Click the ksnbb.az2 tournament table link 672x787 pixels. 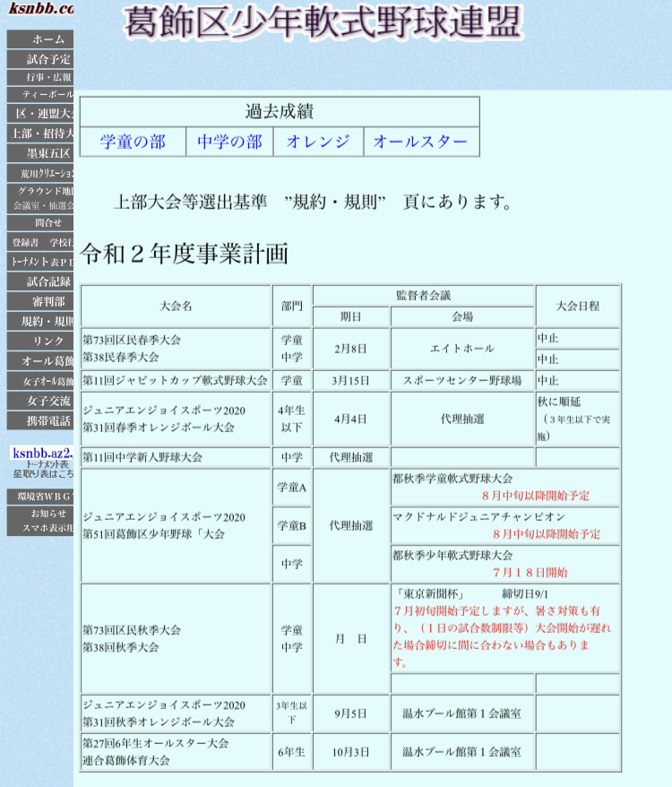pyautogui.click(x=40, y=454)
